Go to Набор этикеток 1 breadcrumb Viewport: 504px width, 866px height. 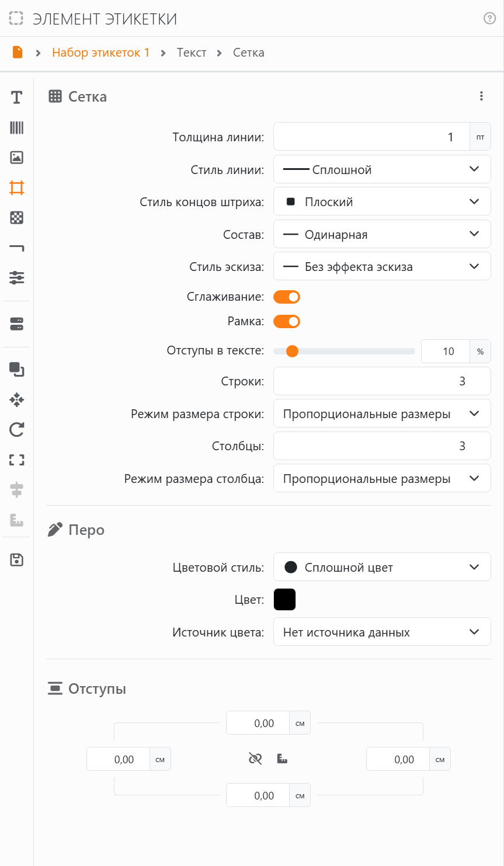(101, 53)
